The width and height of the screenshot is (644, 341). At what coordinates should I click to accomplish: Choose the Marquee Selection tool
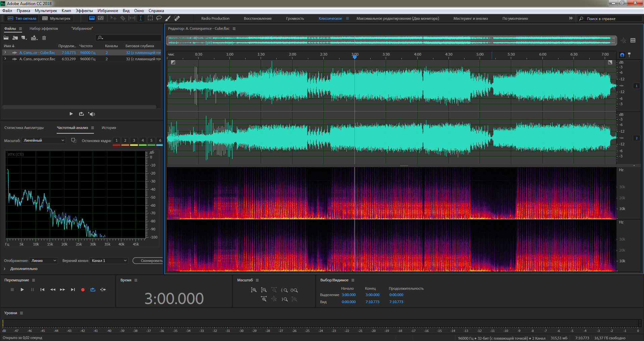point(150,18)
